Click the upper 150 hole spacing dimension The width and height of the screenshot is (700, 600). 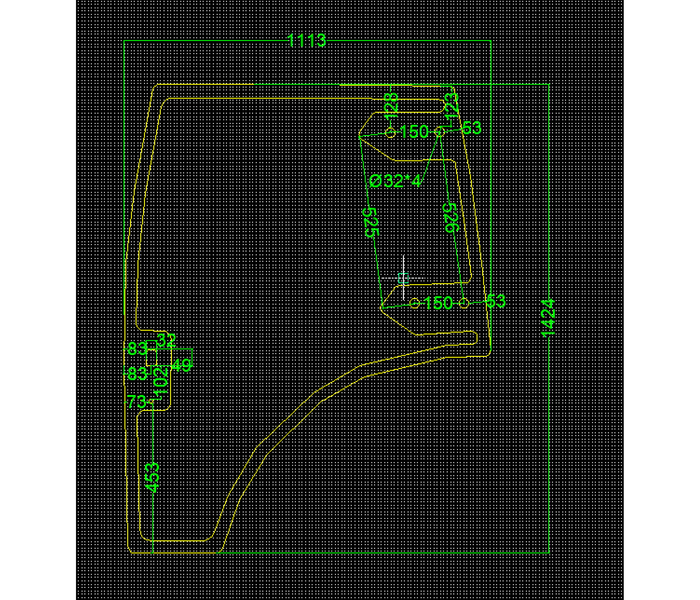(x=414, y=131)
